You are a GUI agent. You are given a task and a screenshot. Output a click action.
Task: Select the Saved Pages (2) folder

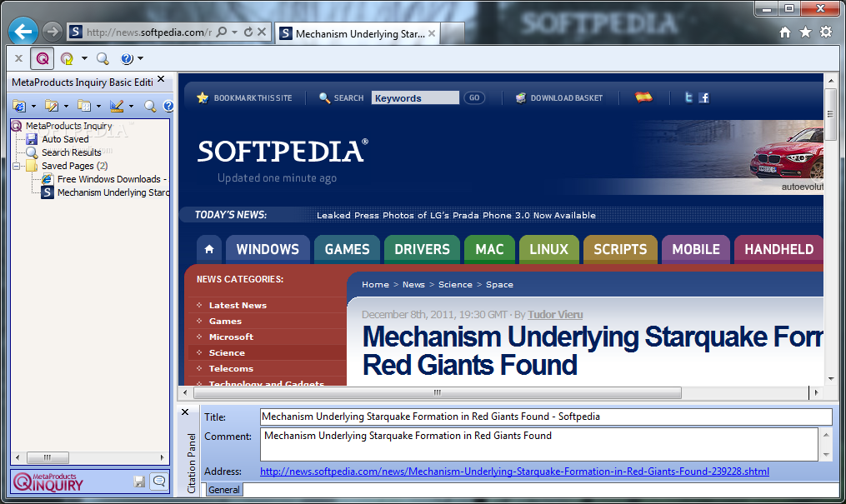pyautogui.click(x=74, y=166)
